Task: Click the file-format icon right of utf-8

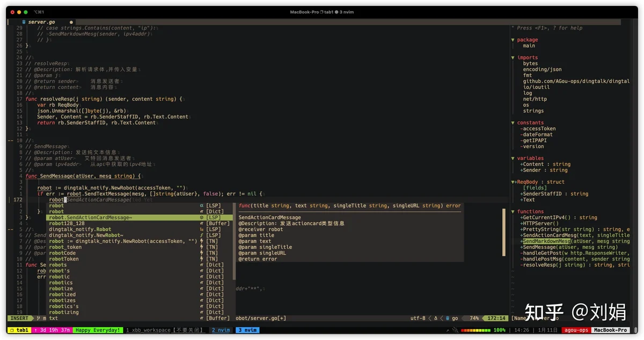Action: coord(435,318)
